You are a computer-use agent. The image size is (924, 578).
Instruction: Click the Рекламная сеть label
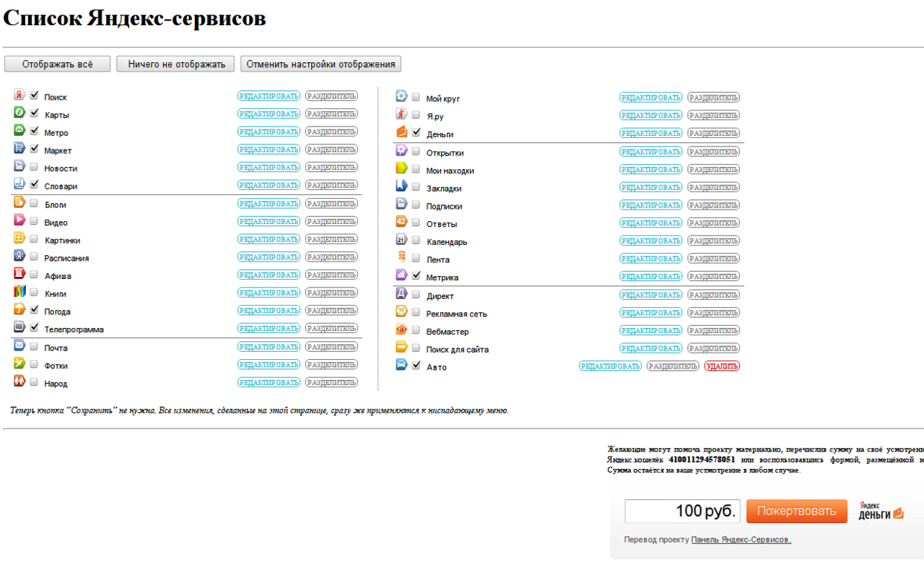(456, 314)
